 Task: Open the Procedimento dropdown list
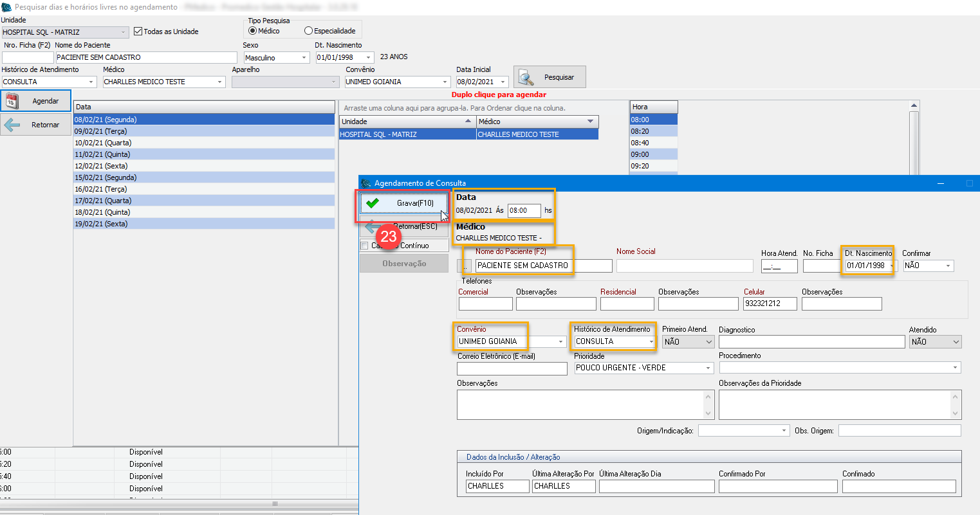955,368
